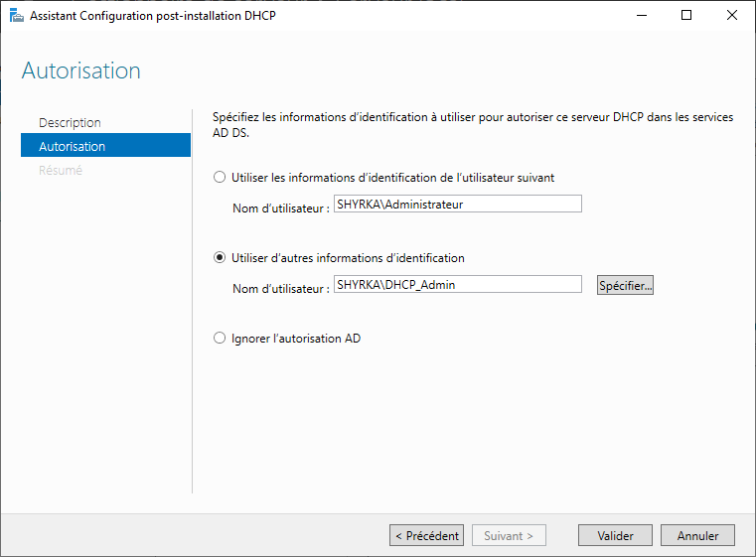Close the DHCP configuration wizard window
756x557 pixels.
pyautogui.click(x=731, y=16)
